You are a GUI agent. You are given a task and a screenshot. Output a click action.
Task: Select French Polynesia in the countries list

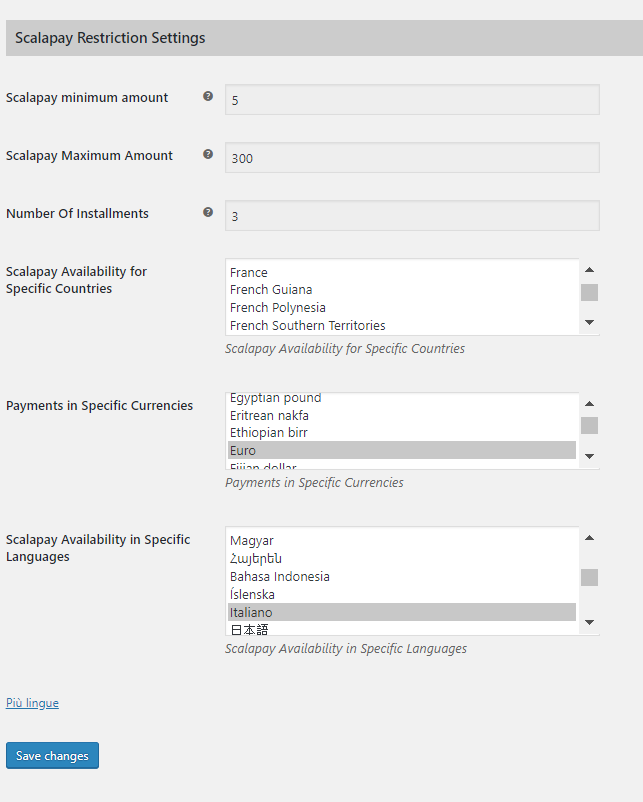pos(402,308)
